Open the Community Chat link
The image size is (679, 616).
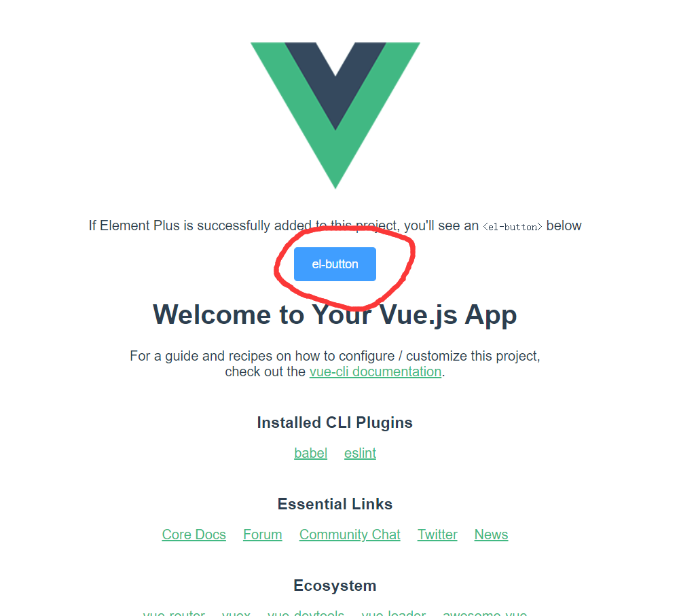(350, 535)
